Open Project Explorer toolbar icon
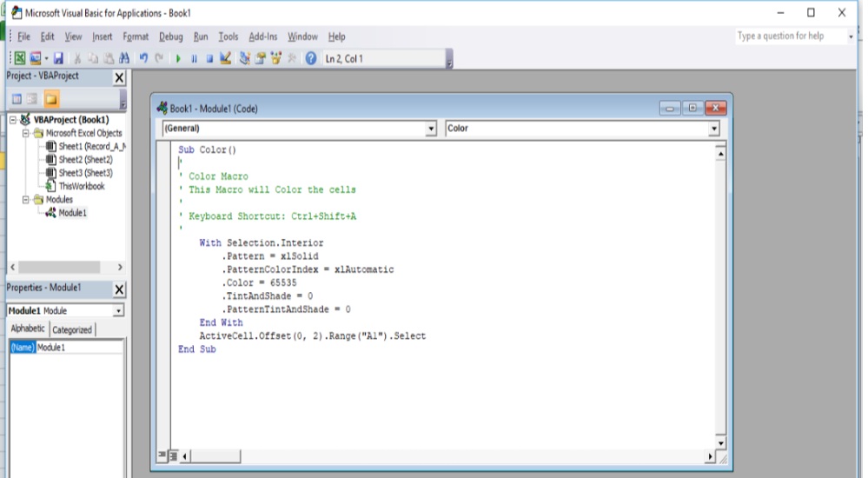 pyautogui.click(x=245, y=58)
